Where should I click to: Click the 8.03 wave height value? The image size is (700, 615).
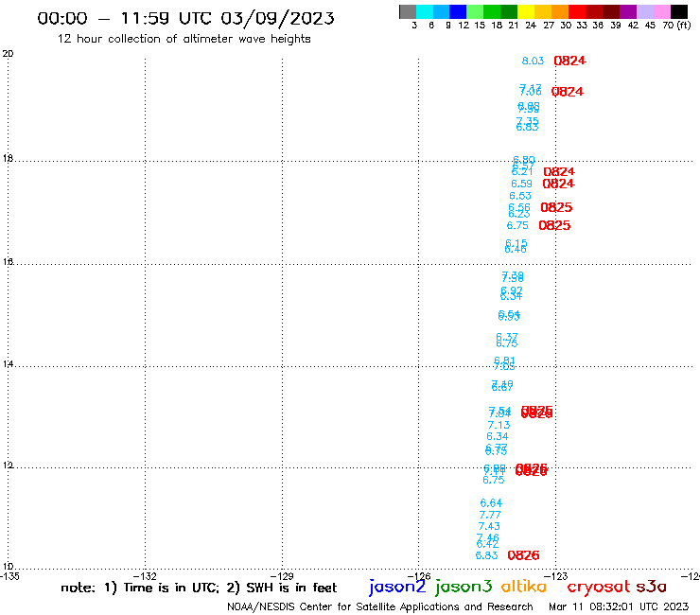tap(533, 61)
